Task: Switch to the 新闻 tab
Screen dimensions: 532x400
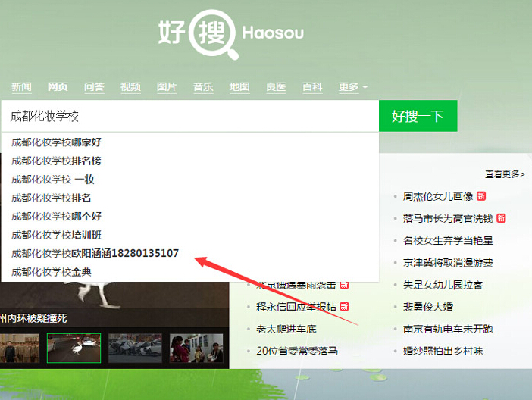Action: [21, 87]
